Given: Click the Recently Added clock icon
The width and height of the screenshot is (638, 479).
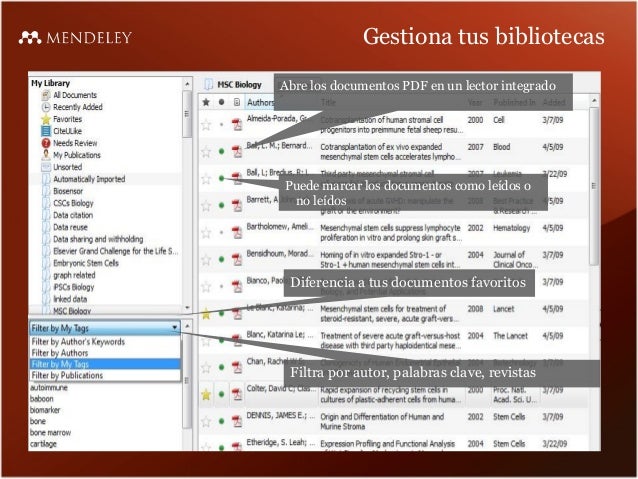Looking at the screenshot, I should click(46, 107).
